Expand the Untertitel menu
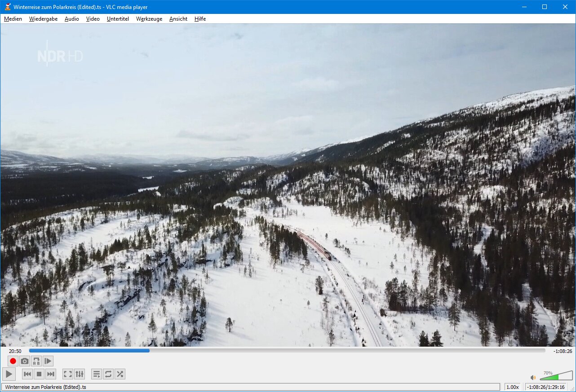 pyautogui.click(x=118, y=19)
